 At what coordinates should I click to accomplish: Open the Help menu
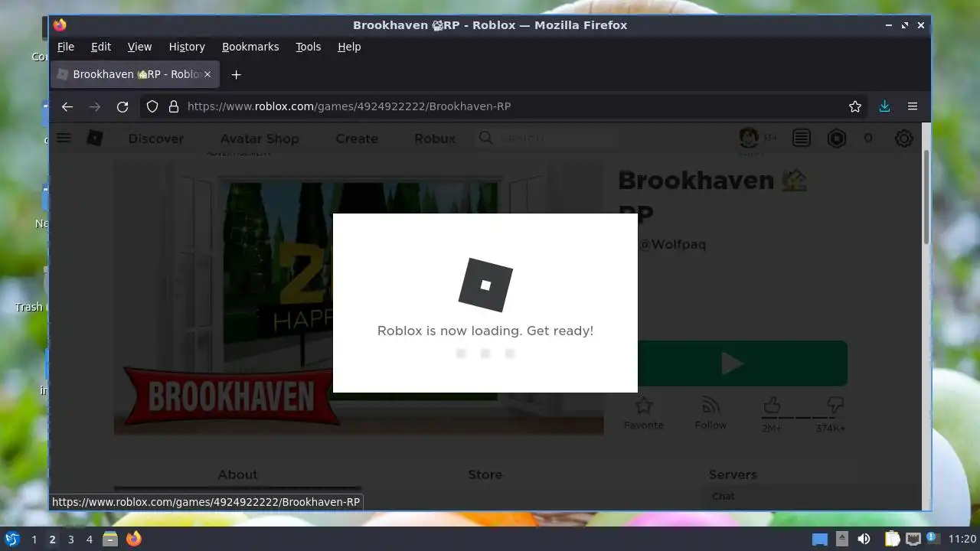tap(349, 47)
